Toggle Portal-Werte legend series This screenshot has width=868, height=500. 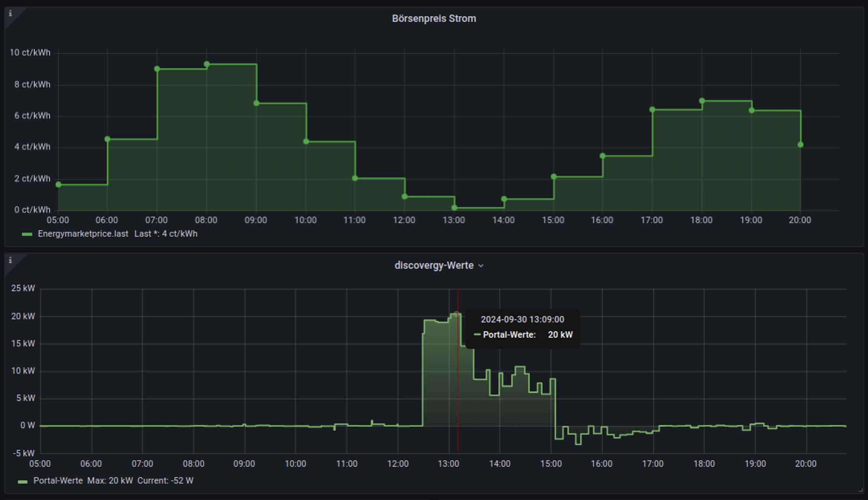(x=58, y=480)
